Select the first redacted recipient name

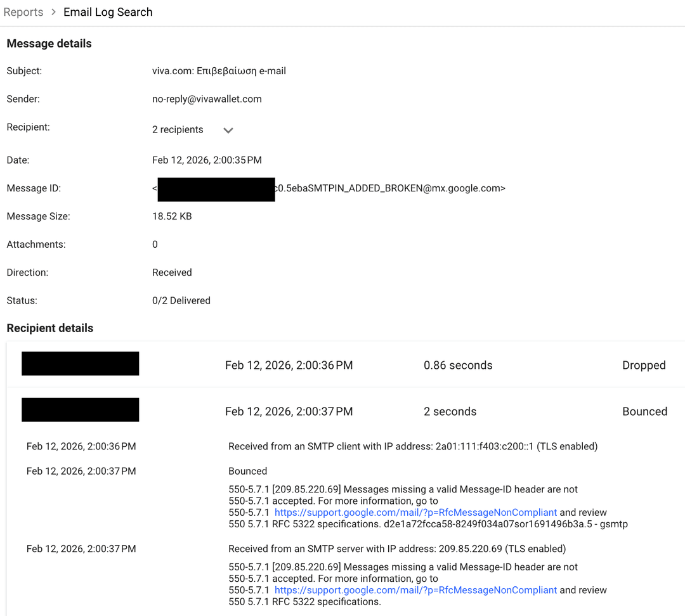click(x=80, y=363)
